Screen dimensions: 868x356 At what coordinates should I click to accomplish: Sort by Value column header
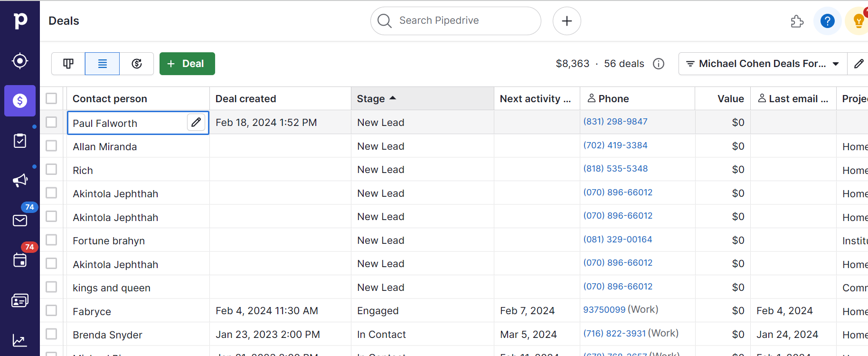[x=723, y=98]
